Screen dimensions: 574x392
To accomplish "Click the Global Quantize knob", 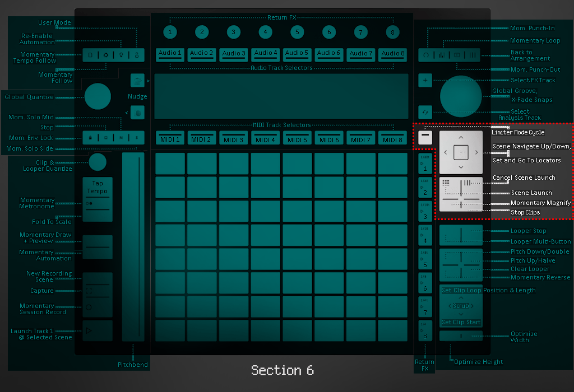I will (98, 96).
